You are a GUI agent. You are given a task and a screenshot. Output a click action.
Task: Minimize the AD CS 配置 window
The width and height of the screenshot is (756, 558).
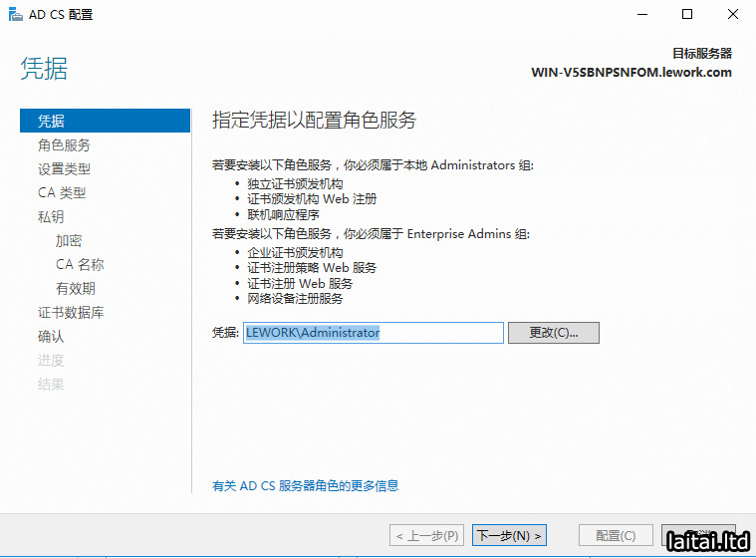click(x=641, y=15)
